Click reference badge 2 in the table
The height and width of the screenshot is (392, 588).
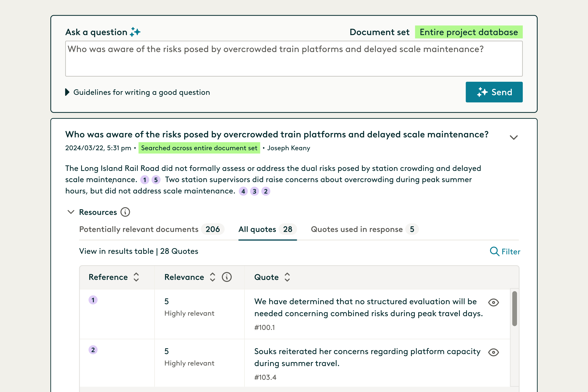coord(93,350)
